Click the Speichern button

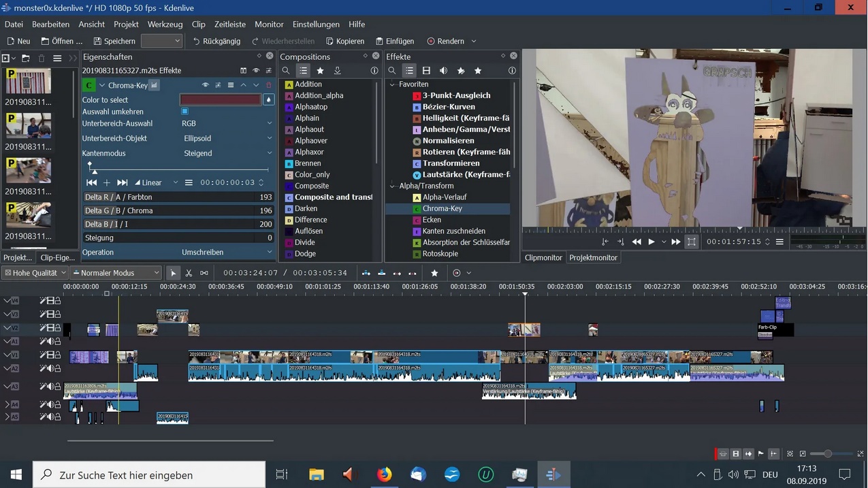pyautogui.click(x=114, y=41)
